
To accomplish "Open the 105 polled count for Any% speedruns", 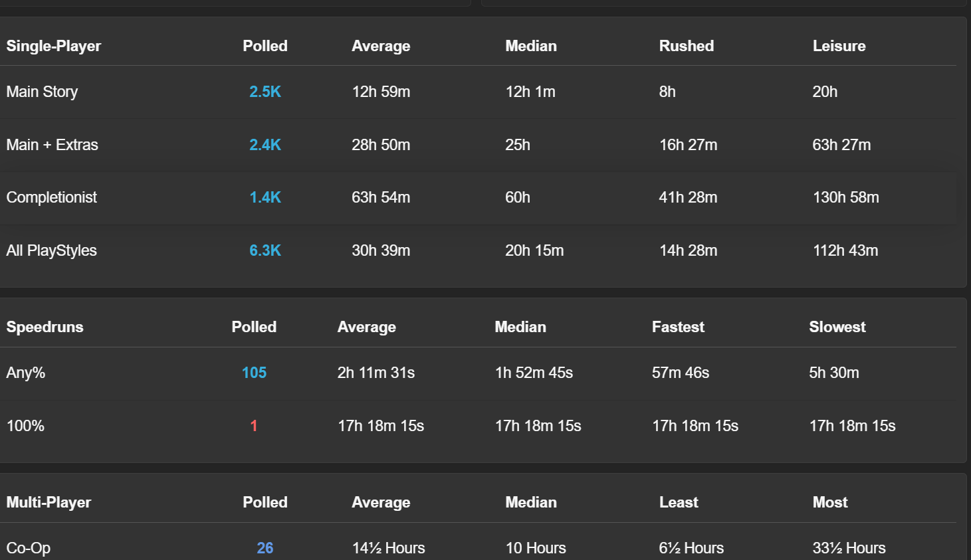I will (254, 373).
